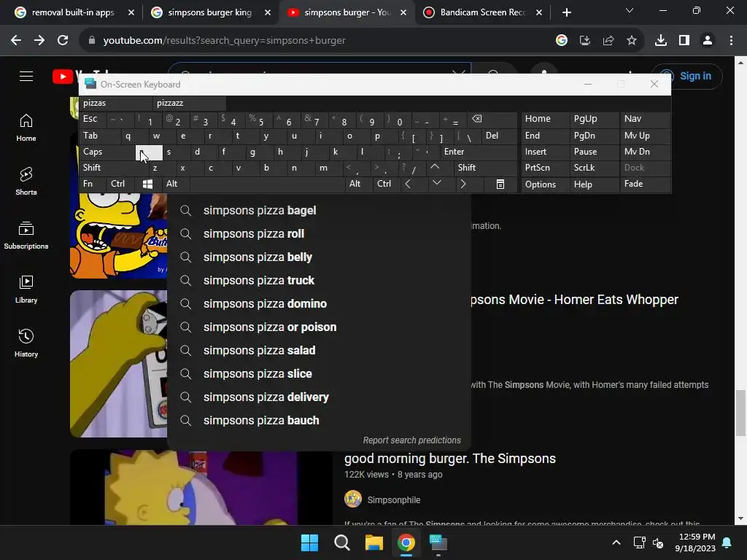This screenshot has width=747, height=560.
Task: Select suggestion 'simpsons pizza delivery'
Action: point(319,397)
